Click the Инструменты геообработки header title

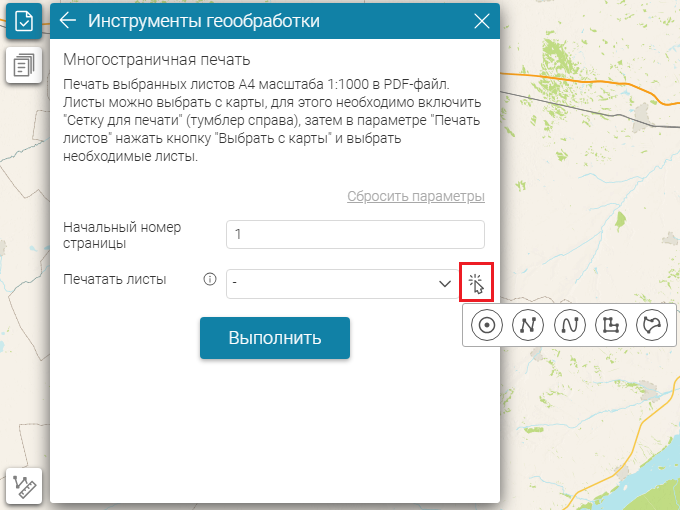(204, 21)
